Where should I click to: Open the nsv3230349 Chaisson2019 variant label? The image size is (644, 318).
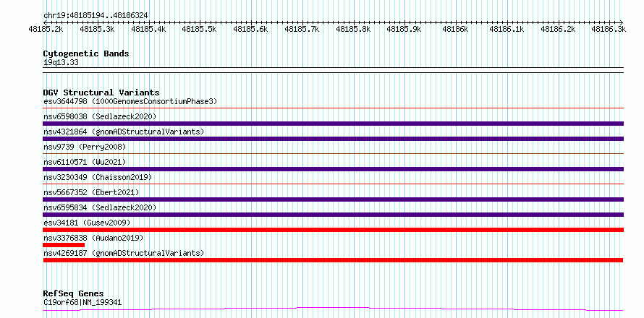point(98,177)
